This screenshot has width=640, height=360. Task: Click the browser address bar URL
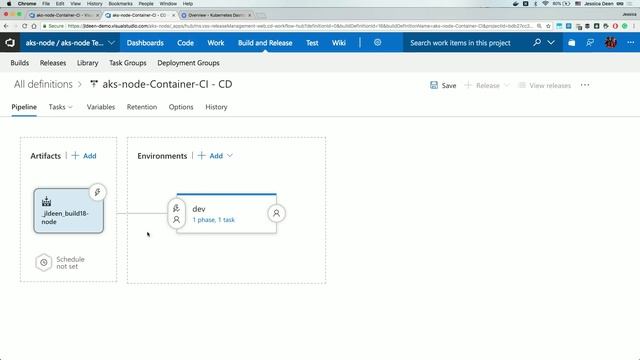tap(300, 26)
